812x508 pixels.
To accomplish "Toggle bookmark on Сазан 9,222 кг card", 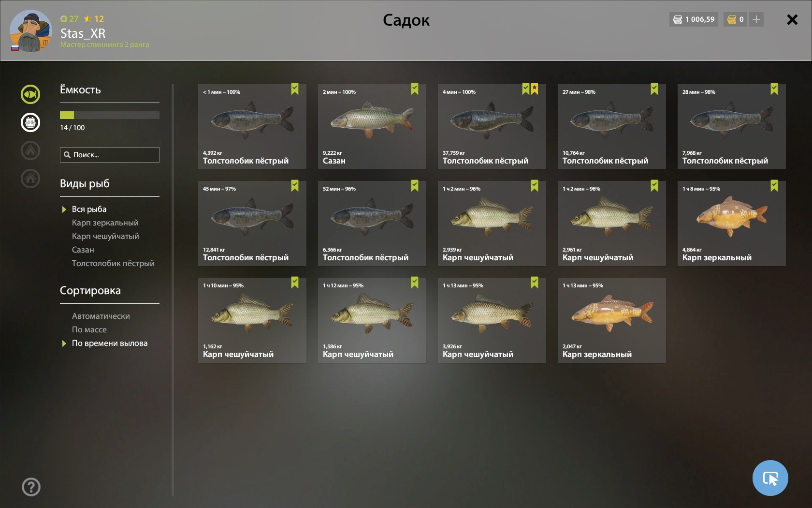I will [415, 89].
